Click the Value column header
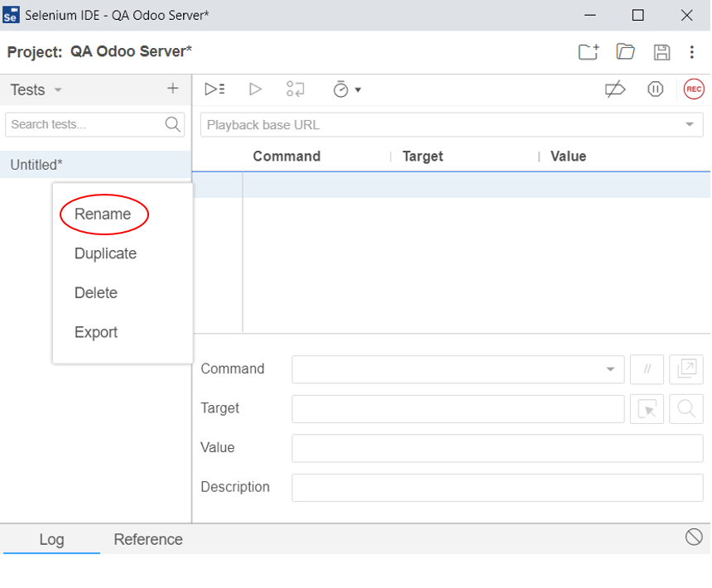The height and width of the screenshot is (588, 712). click(568, 157)
